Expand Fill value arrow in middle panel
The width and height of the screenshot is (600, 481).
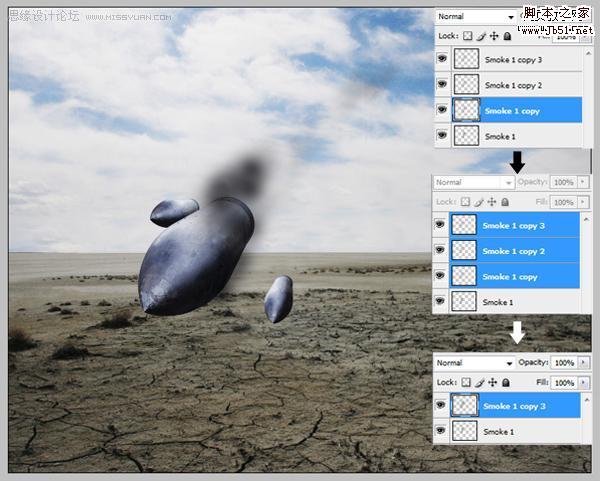click(x=584, y=202)
